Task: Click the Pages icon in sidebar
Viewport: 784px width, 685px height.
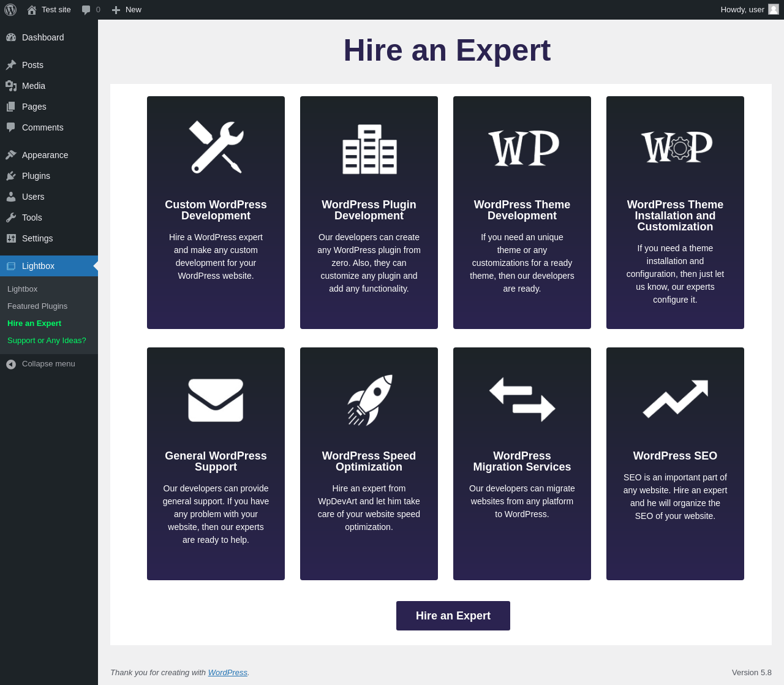Action: coord(11,107)
